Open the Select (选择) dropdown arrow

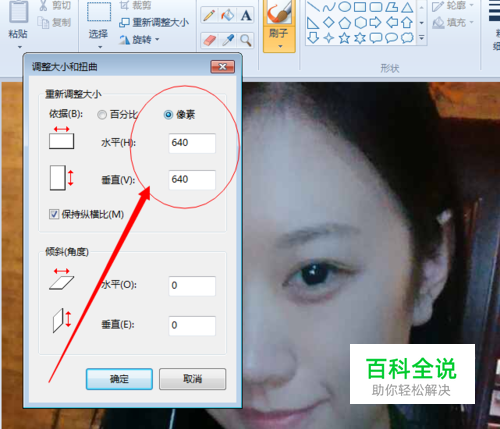100,47
